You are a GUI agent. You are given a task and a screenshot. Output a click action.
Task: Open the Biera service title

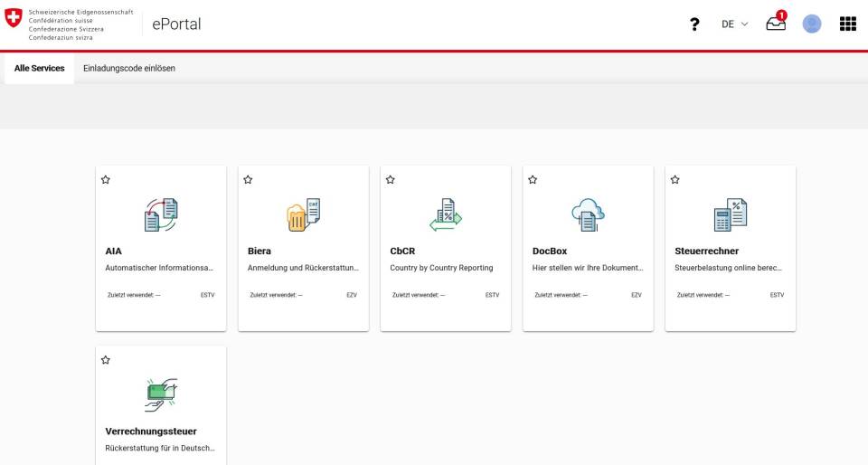pyautogui.click(x=259, y=251)
